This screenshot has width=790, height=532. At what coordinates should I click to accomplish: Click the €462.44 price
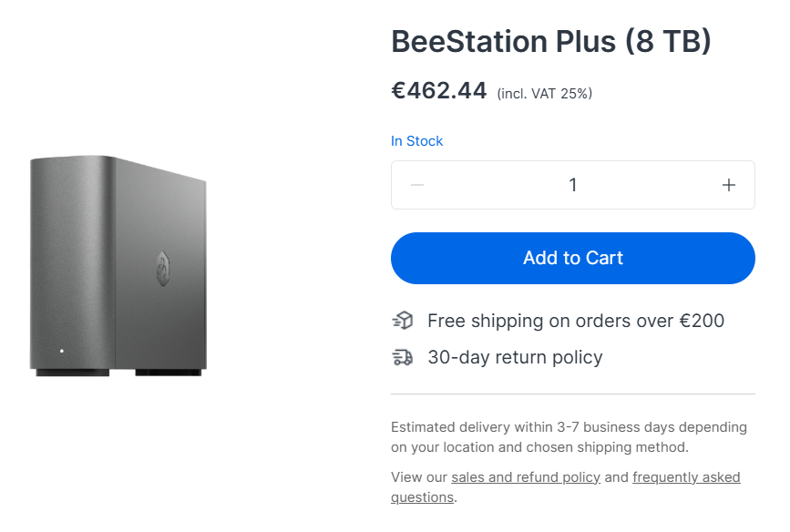pos(439,91)
